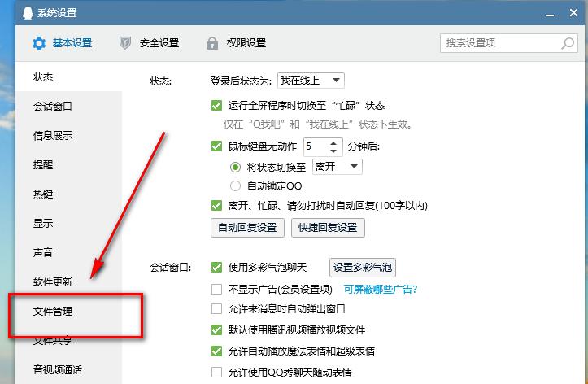Toggle 允许自动播放魔法表情和超级表情 checkbox

[x=216, y=351]
